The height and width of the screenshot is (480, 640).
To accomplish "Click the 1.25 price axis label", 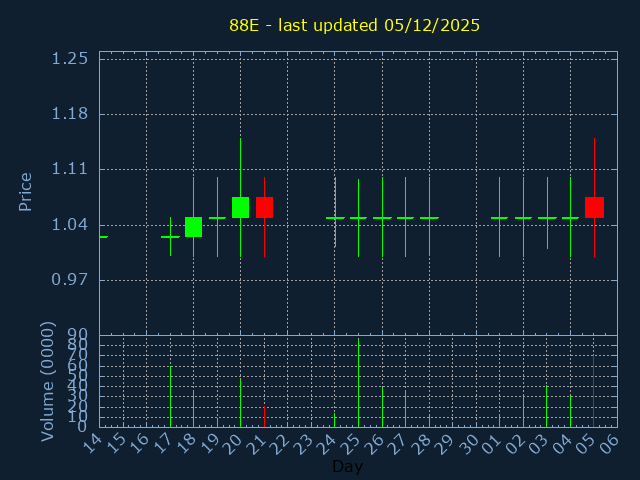I will tap(69, 59).
